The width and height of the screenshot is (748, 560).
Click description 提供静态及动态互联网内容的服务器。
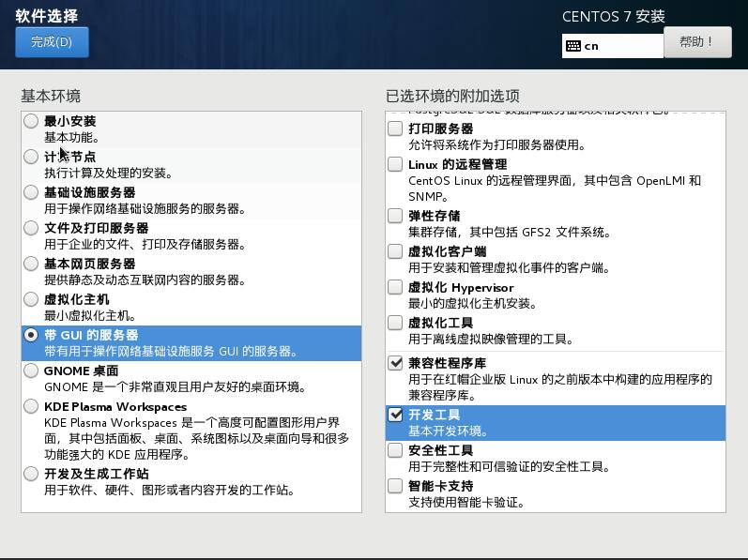click(145, 280)
